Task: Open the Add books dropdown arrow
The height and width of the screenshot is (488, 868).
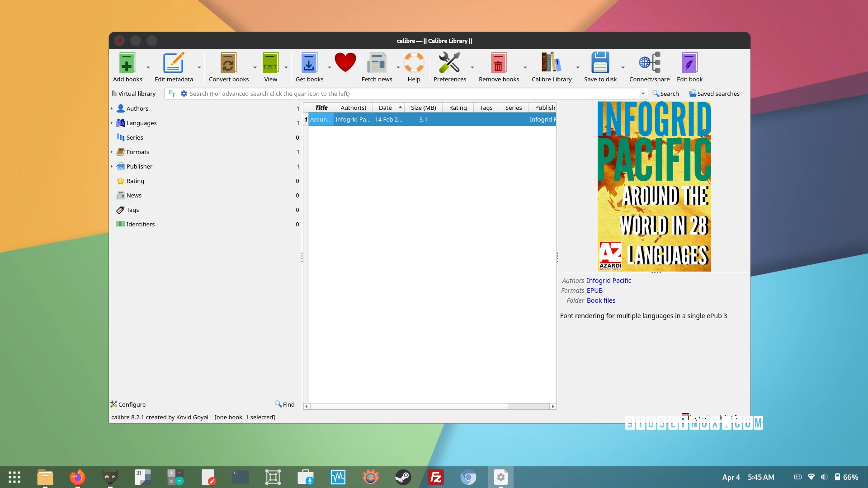Action: tap(148, 68)
